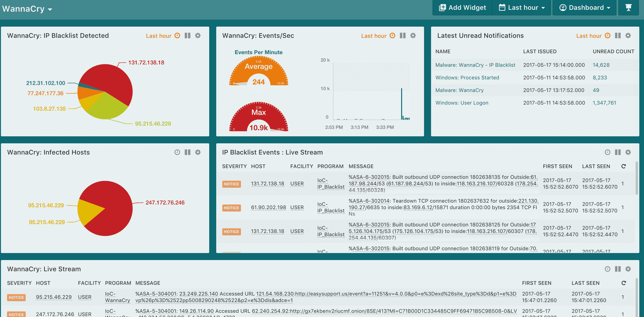Refresh the IP Blacklist Events table
644x317 pixels.
click(x=623, y=166)
